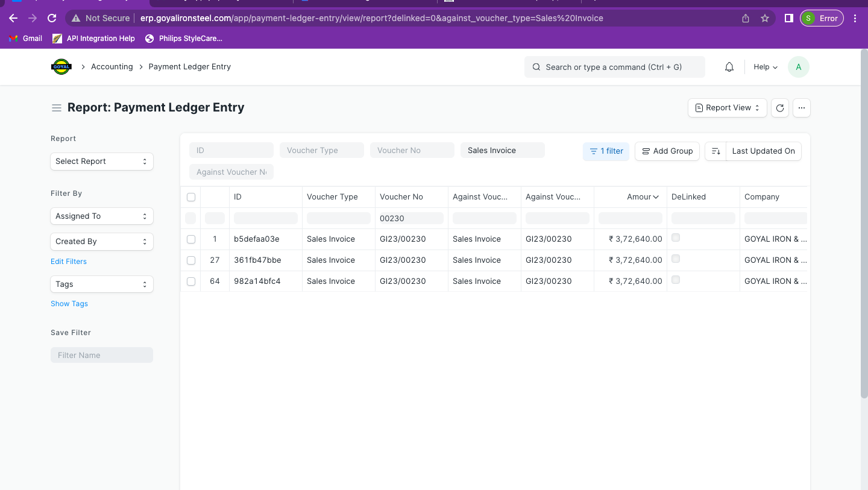Click the Edit Filters link

click(x=68, y=261)
